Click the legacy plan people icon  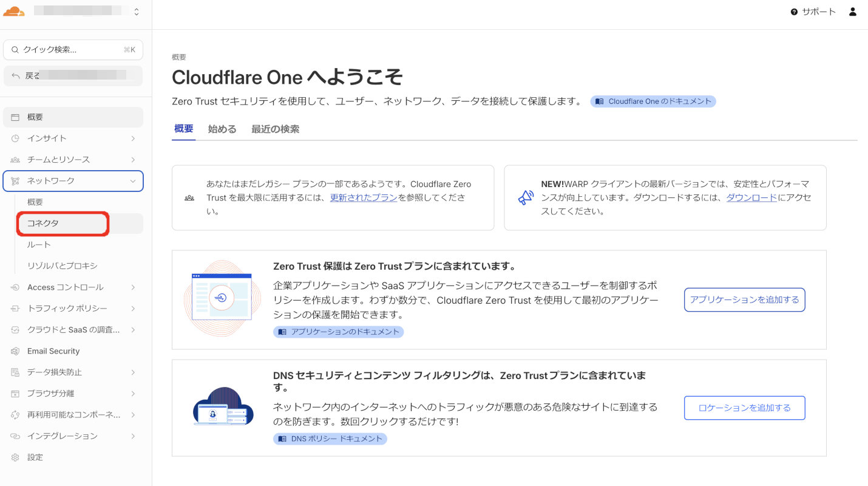pyautogui.click(x=189, y=198)
